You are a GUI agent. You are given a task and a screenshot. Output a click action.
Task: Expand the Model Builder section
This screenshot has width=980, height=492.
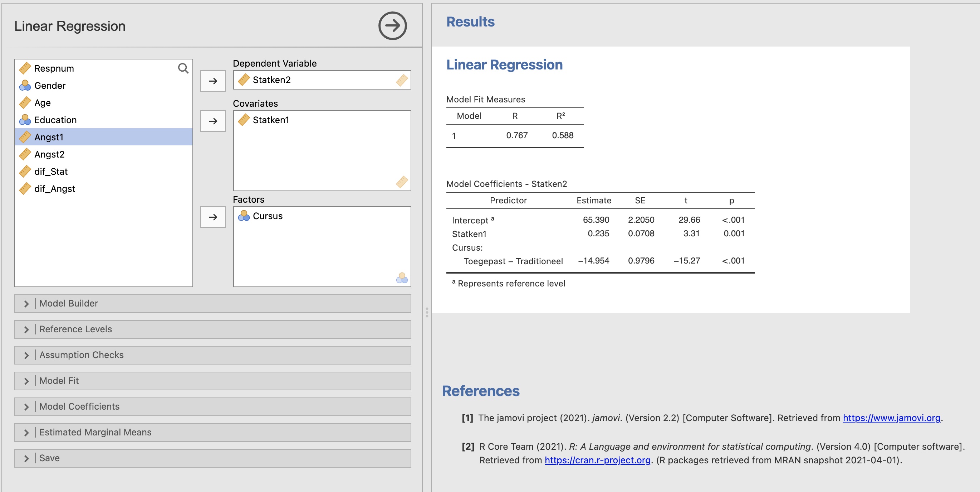(68, 304)
